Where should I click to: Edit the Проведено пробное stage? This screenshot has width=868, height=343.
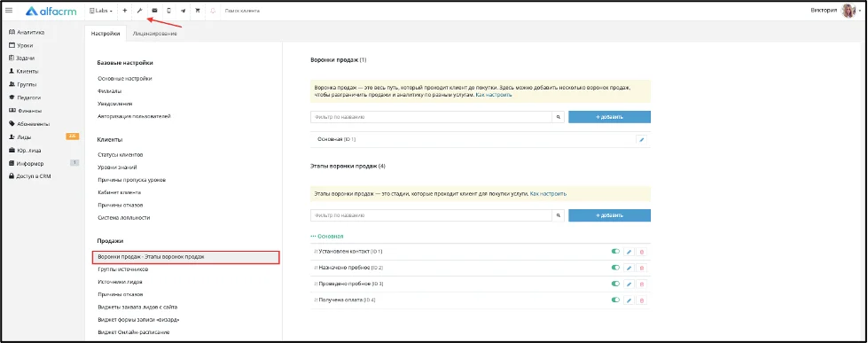(x=629, y=284)
